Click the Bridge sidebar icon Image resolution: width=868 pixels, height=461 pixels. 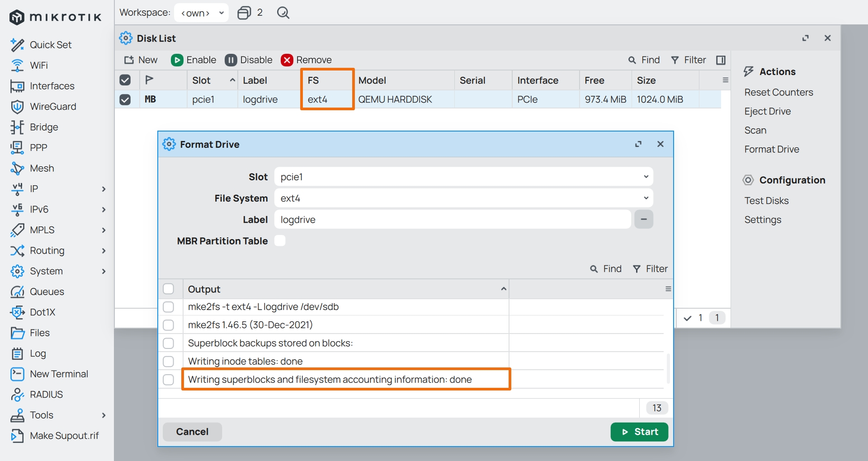pos(17,127)
